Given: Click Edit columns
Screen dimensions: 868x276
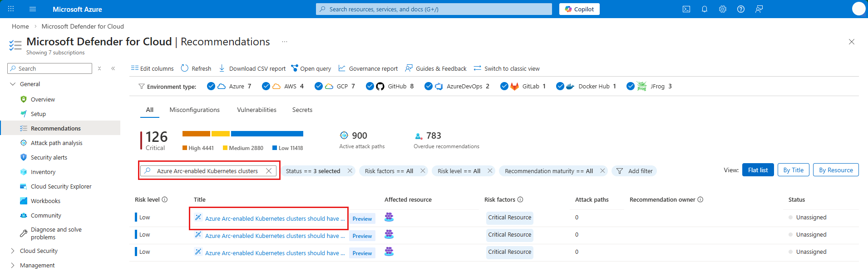Looking at the screenshot, I should 153,68.
